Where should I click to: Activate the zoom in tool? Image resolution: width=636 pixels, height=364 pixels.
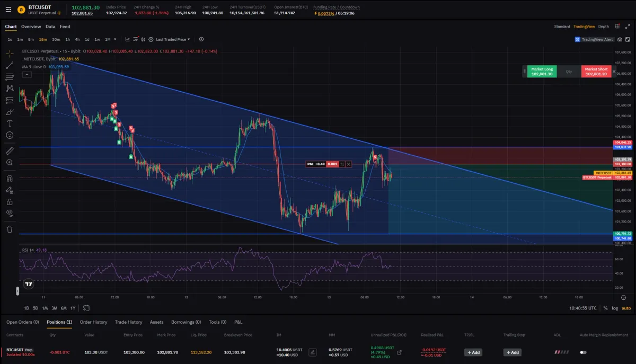pyautogui.click(x=10, y=163)
